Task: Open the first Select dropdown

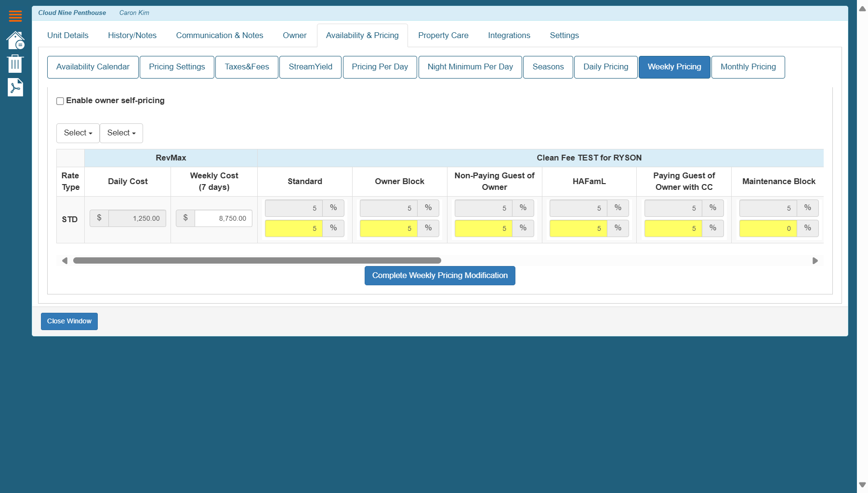Action: [x=78, y=133]
